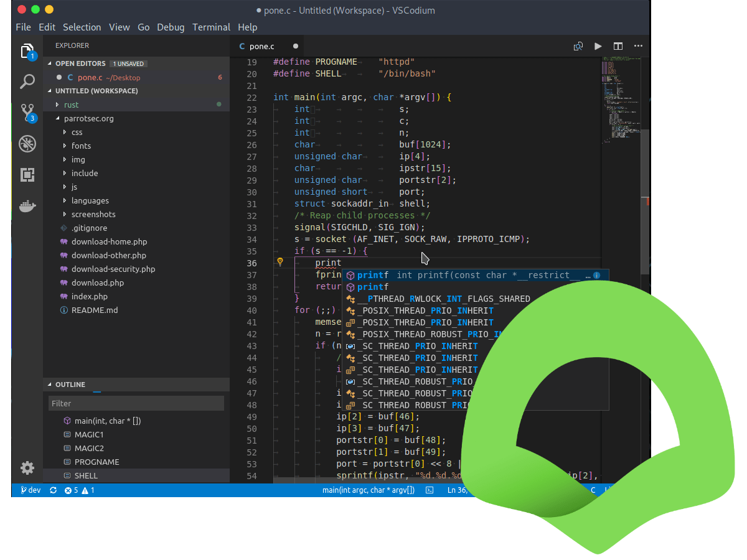Open the Help menu

247,27
